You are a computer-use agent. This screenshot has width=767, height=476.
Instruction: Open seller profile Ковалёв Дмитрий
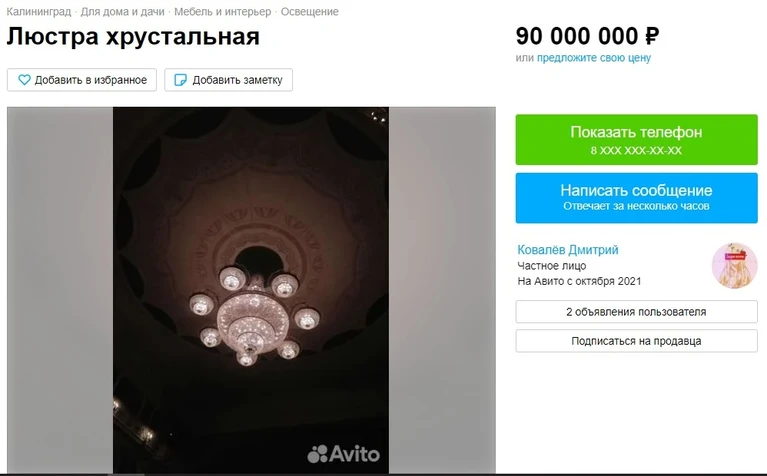[568, 250]
